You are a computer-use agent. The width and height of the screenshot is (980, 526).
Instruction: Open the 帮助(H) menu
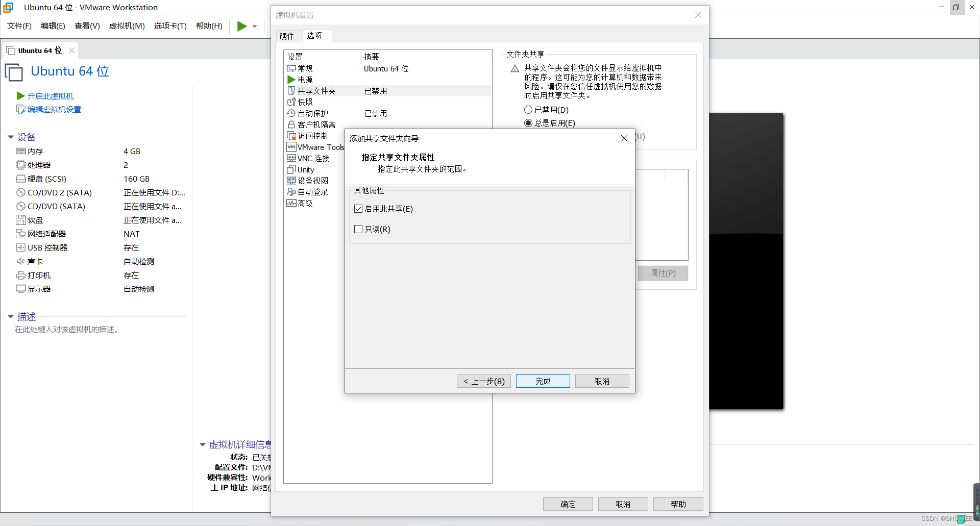tap(209, 26)
